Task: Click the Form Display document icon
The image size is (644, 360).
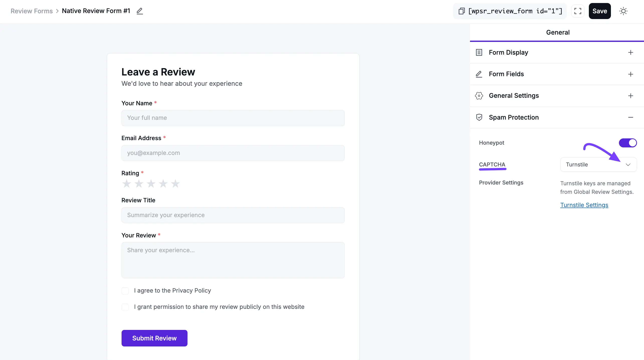Action: tap(479, 52)
